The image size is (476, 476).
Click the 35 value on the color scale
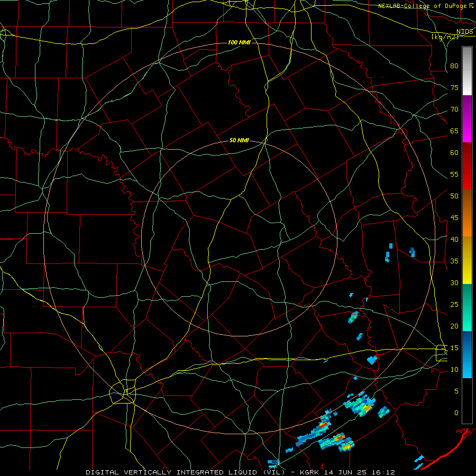[454, 261]
